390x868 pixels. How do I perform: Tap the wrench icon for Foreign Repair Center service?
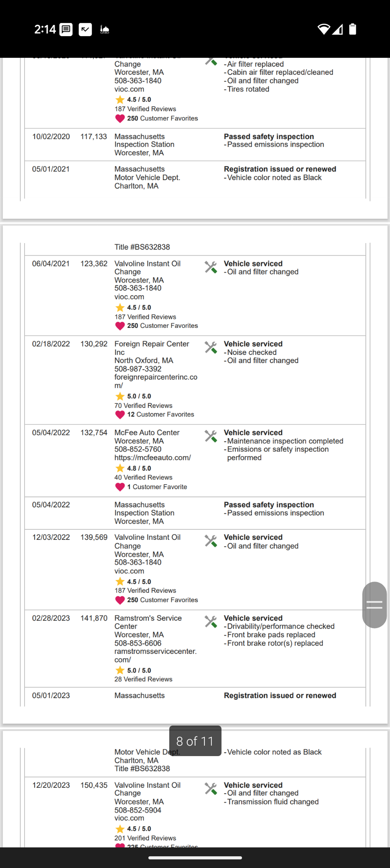tap(211, 347)
